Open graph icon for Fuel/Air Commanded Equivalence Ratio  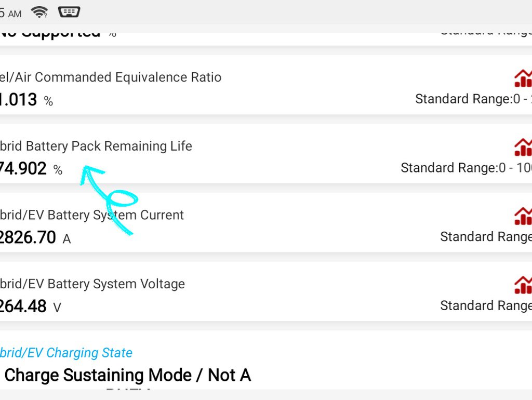tap(523, 78)
